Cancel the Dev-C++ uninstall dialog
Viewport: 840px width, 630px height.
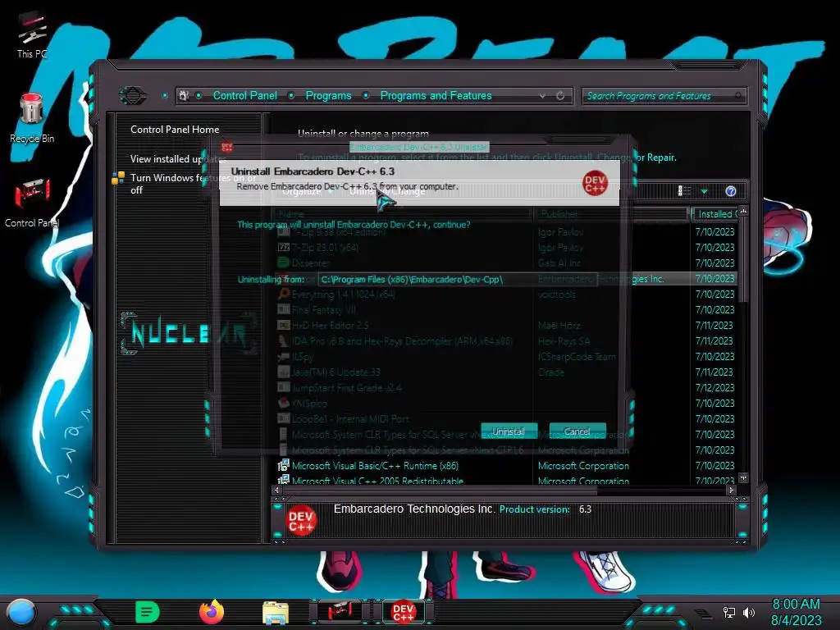577,431
